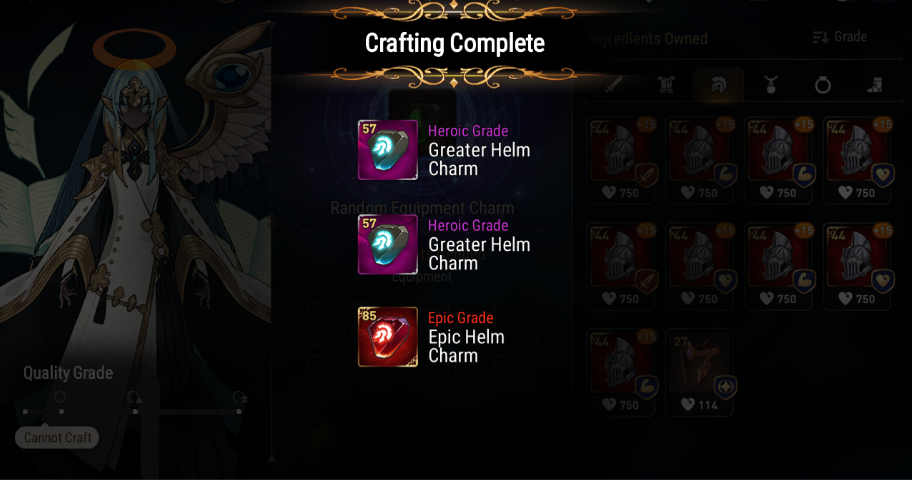Open the ring category tab
Viewport: 912px width, 480px height.
pyautogui.click(x=822, y=86)
